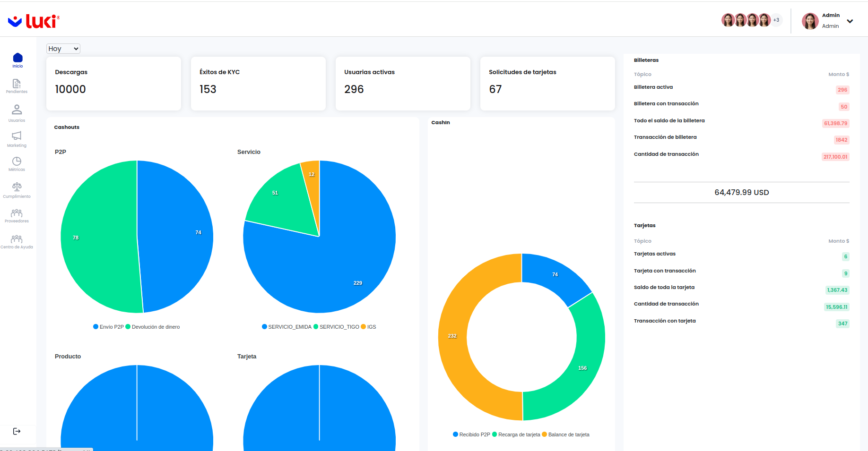Click the Descargas stat card
The height and width of the screenshot is (451, 868).
click(113, 84)
